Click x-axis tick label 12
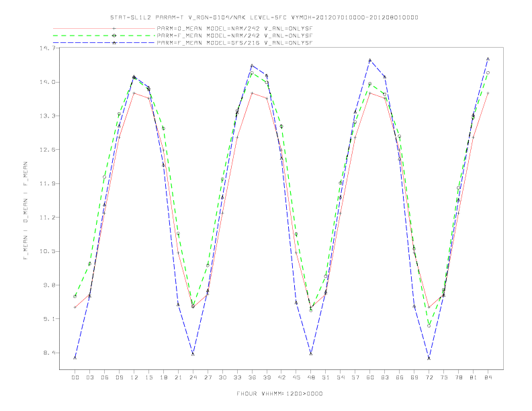The width and height of the screenshot is (532, 411). tap(134, 377)
